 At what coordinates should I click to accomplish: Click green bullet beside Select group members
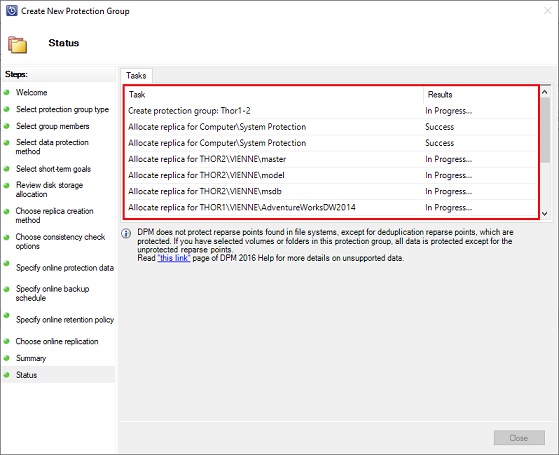tap(6, 126)
